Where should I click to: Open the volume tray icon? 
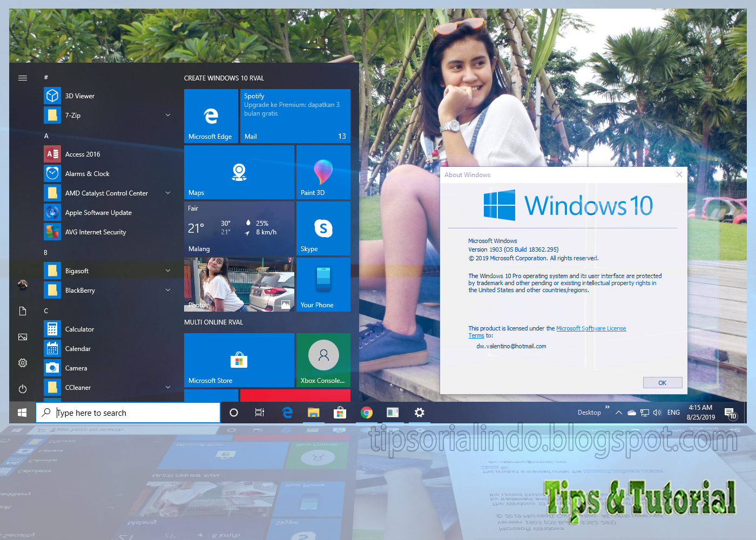point(657,413)
